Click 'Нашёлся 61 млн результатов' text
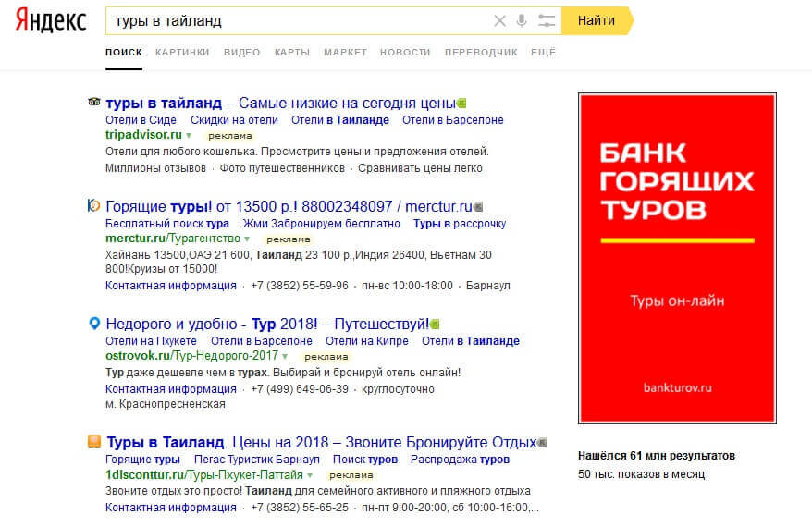Viewport: 812px width, 527px height. click(x=656, y=456)
